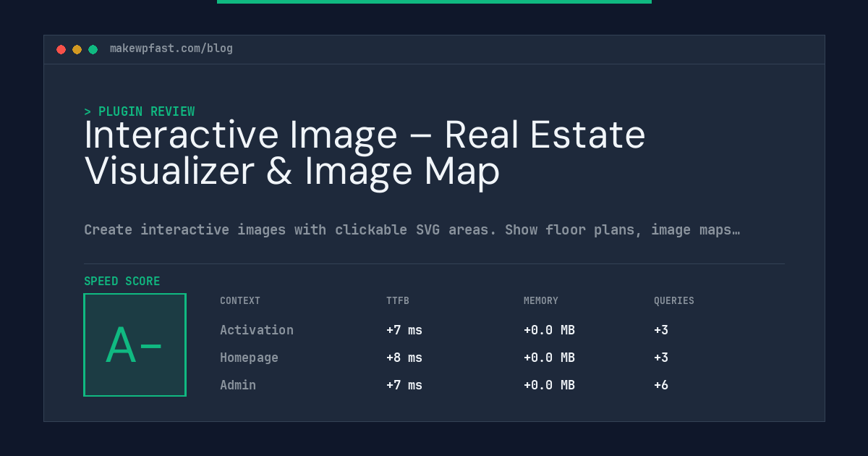Click the QUERIES column header
The height and width of the screenshot is (456, 868).
tap(674, 300)
